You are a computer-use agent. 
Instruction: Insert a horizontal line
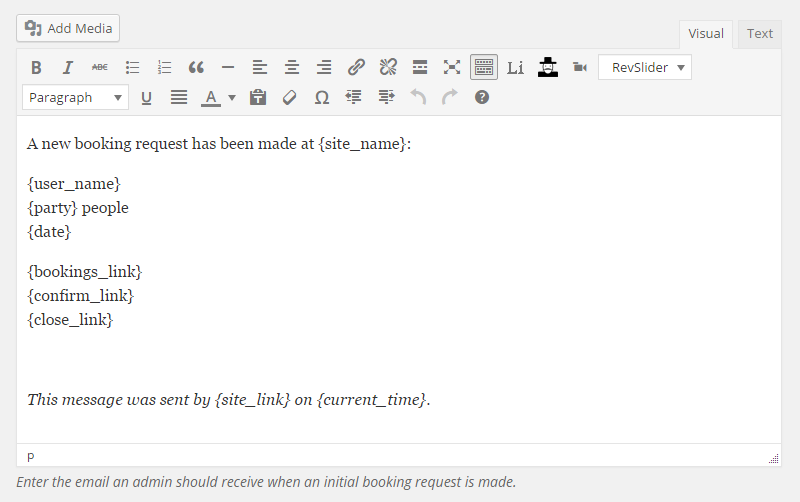[x=228, y=67]
